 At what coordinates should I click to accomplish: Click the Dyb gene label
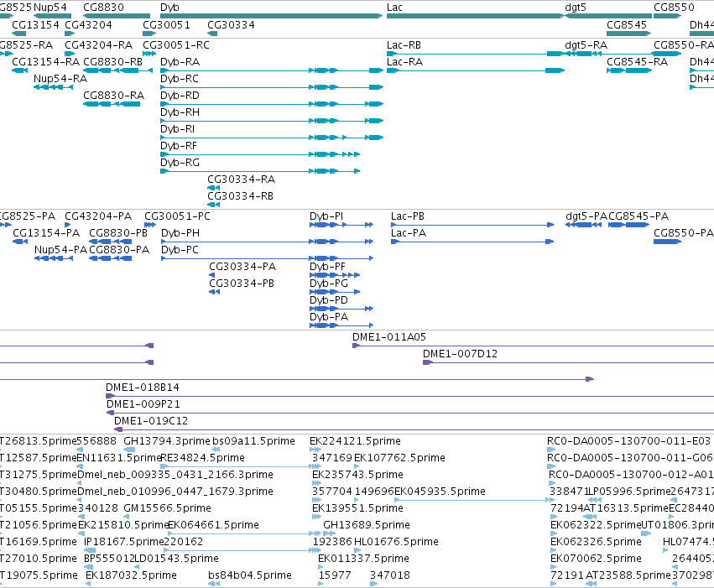pyautogui.click(x=169, y=8)
